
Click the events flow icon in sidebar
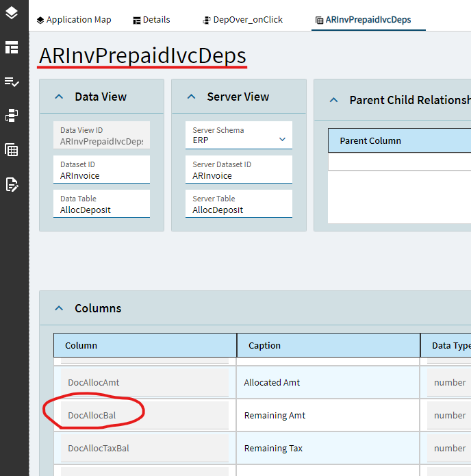(x=12, y=115)
